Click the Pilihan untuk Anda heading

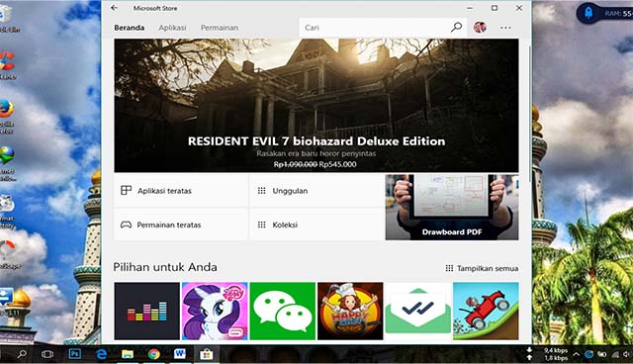(x=165, y=267)
